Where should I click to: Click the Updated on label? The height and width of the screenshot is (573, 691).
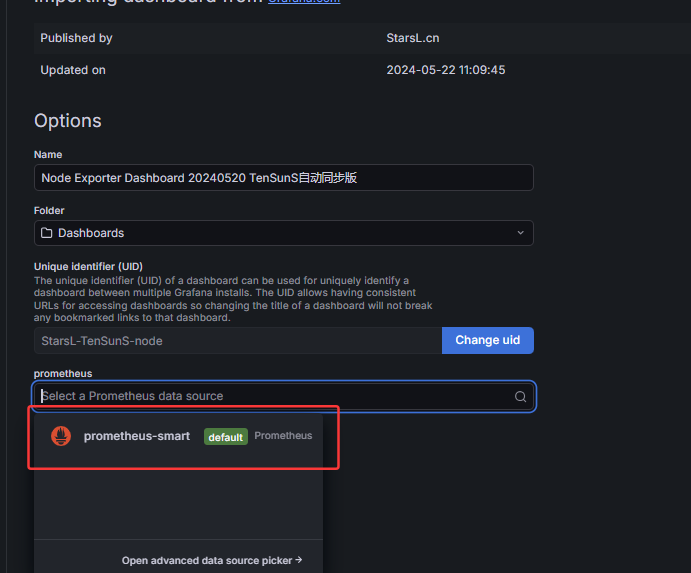[73, 70]
